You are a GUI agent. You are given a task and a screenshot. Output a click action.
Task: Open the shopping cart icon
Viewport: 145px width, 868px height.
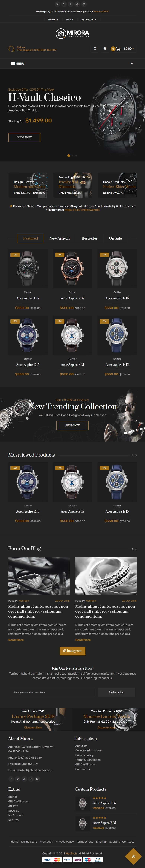pyautogui.click(x=118, y=49)
